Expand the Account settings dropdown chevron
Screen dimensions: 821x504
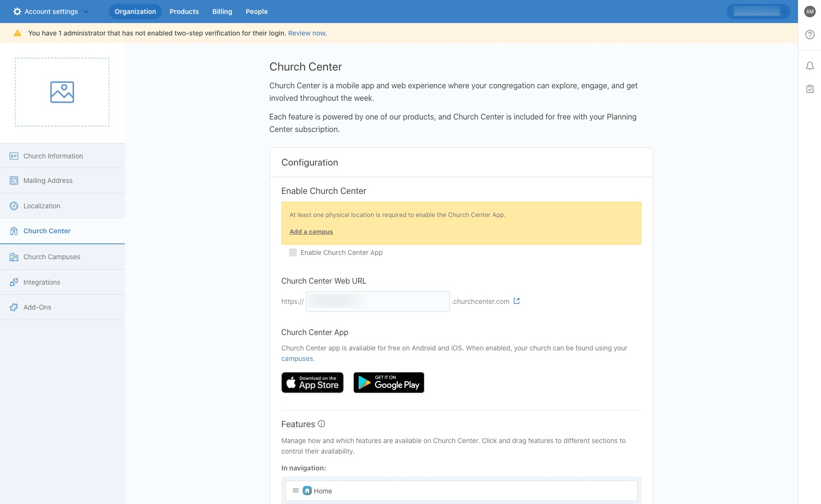[x=86, y=12]
